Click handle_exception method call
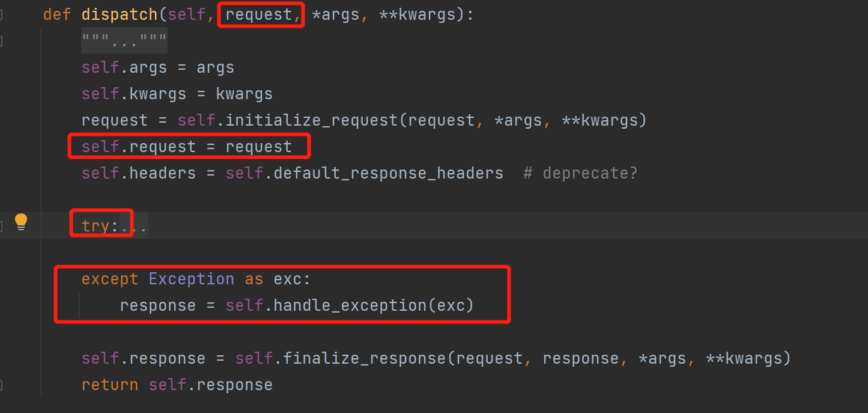The height and width of the screenshot is (413, 868). coord(350,305)
